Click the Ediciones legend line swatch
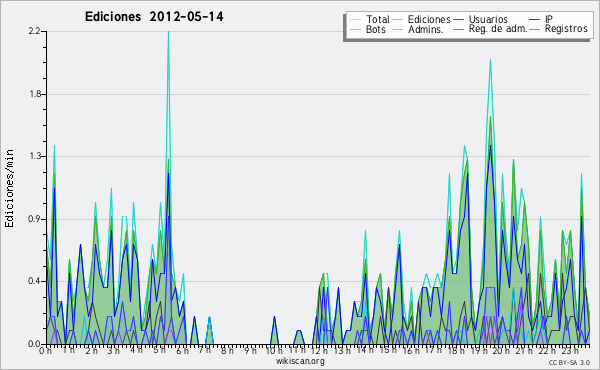This screenshot has width=600, height=370. 398,19
